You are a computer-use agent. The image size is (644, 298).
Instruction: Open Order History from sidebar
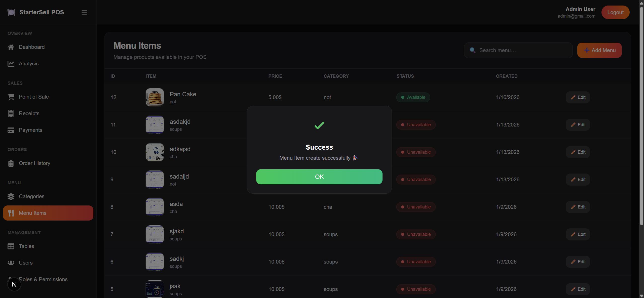[x=34, y=163]
